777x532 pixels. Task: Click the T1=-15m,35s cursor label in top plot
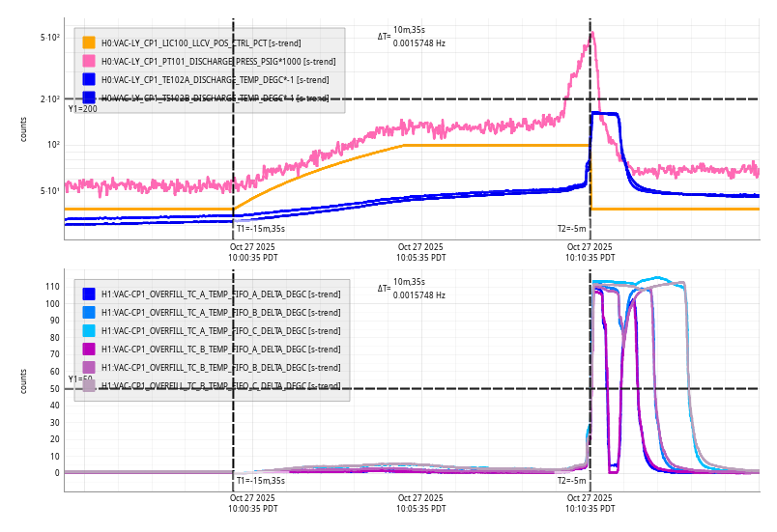261,229
